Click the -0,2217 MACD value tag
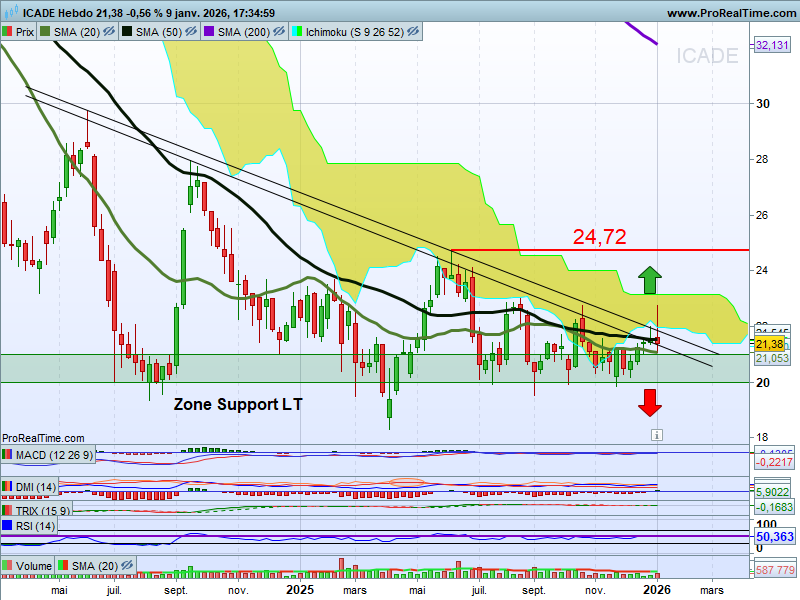 tap(774, 462)
